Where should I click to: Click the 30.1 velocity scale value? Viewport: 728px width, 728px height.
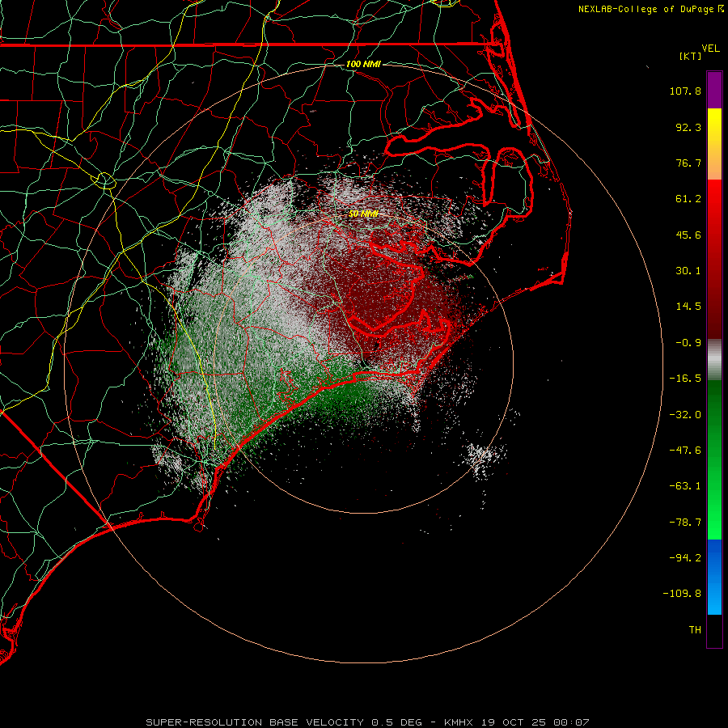coord(688,271)
